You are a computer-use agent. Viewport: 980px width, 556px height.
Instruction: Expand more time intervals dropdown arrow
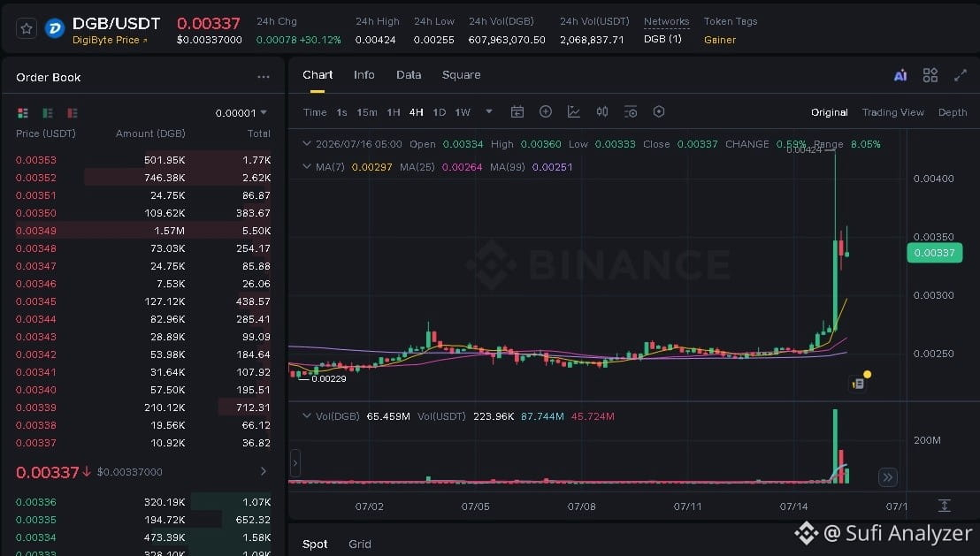[x=489, y=112]
